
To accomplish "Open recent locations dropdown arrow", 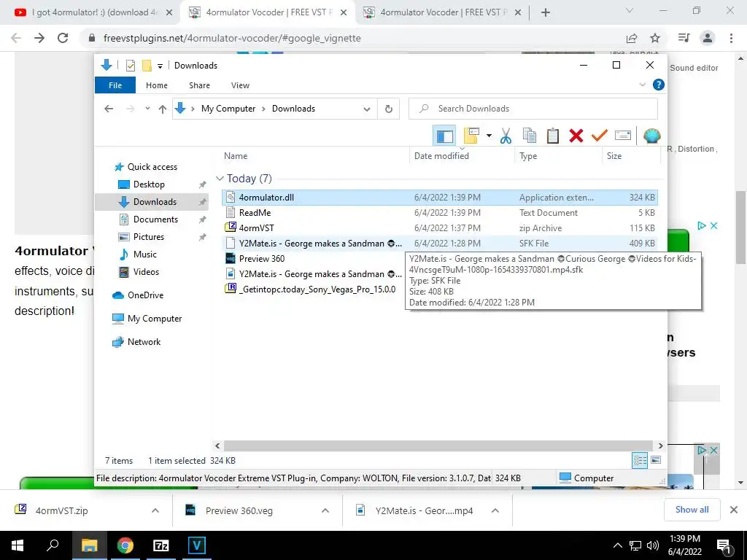I will (x=147, y=109).
